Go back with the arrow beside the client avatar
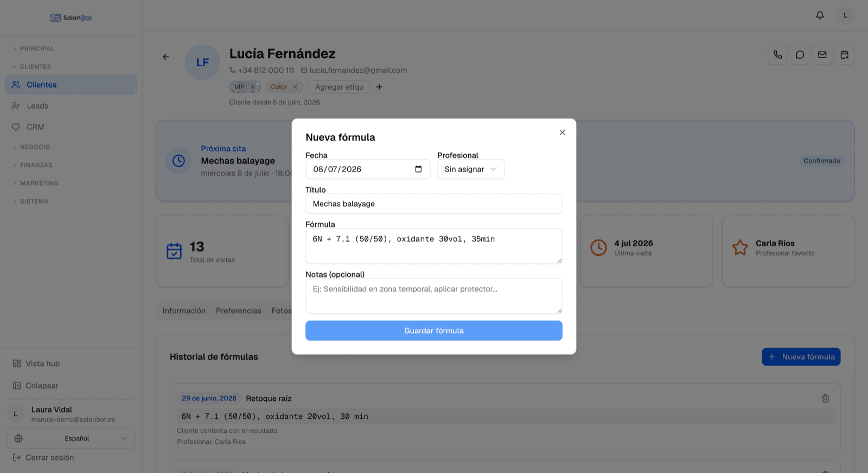 [166, 56]
